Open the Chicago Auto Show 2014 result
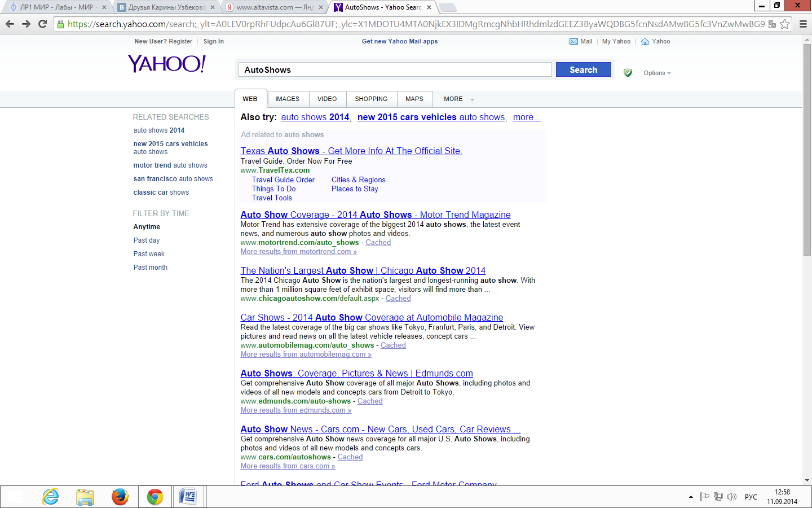Screen dimensions: 812x508 pyautogui.click(x=363, y=270)
